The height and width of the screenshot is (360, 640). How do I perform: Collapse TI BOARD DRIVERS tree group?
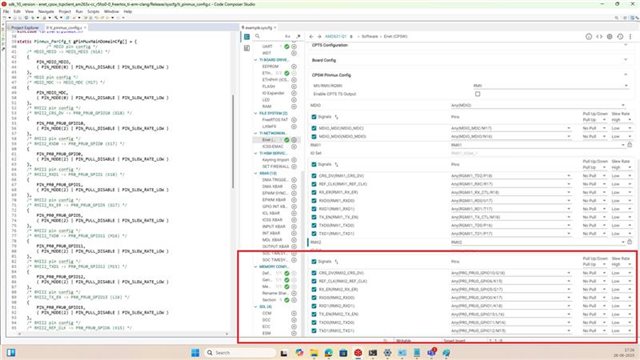[x=256, y=60]
